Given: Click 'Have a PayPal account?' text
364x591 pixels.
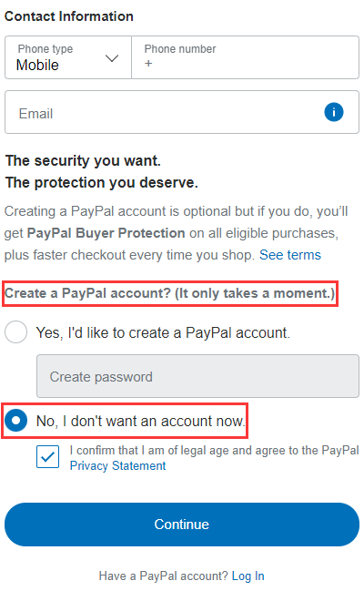Looking at the screenshot, I should pyautogui.click(x=164, y=576).
